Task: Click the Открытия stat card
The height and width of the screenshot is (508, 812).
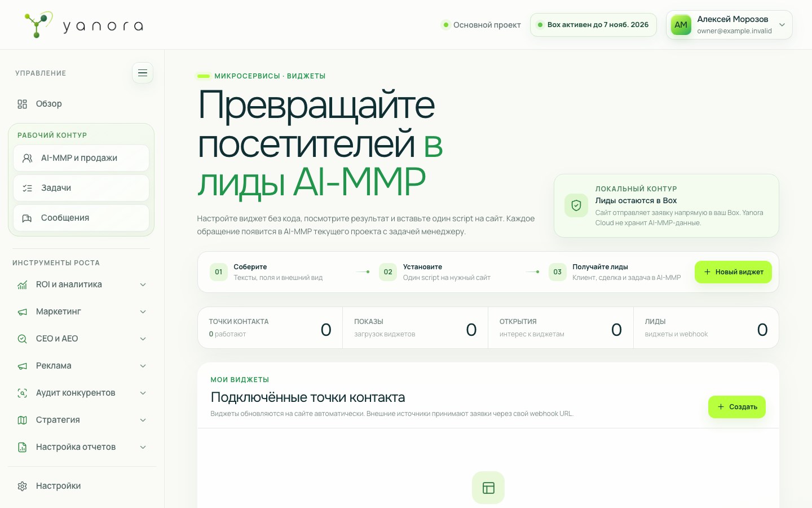Action: (x=561, y=328)
